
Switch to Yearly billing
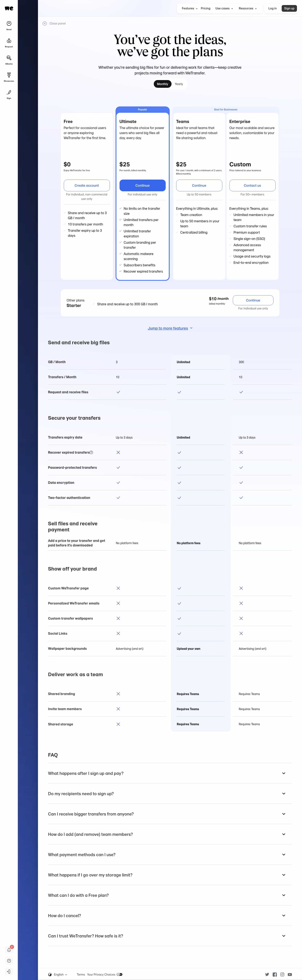pyautogui.click(x=179, y=84)
